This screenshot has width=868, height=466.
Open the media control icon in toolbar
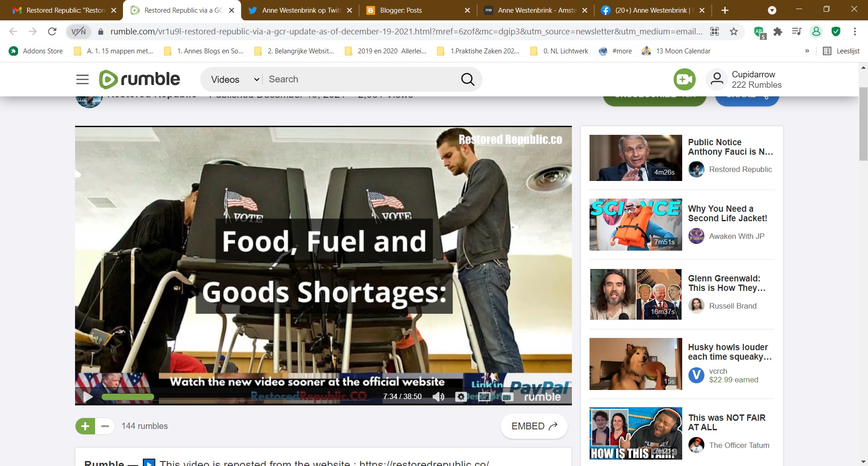[797, 31]
